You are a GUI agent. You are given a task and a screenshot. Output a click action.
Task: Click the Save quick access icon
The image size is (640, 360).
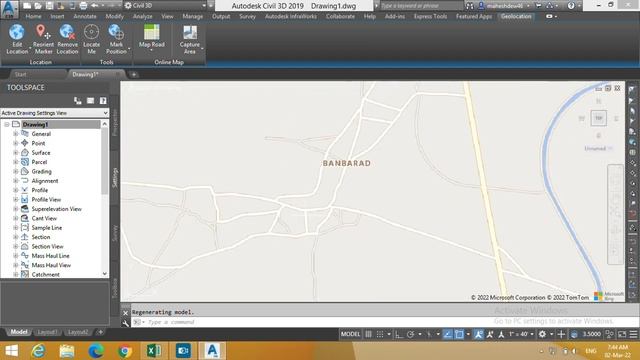(x=49, y=6)
